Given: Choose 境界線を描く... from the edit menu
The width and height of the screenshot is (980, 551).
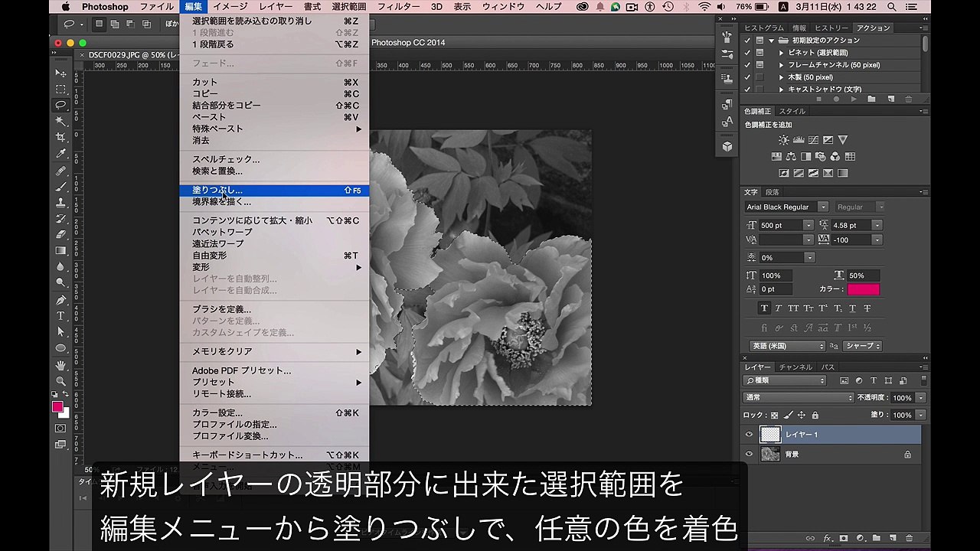Looking at the screenshot, I should pyautogui.click(x=274, y=202).
